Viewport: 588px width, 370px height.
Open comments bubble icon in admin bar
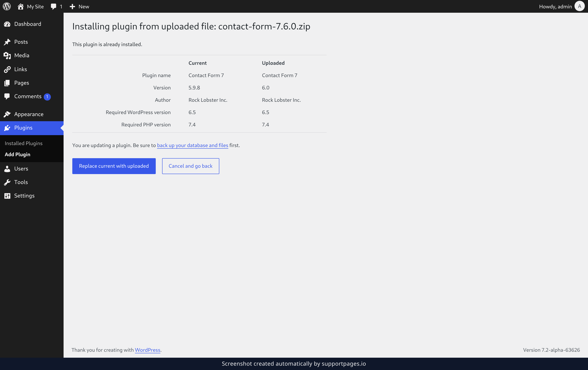(53, 7)
